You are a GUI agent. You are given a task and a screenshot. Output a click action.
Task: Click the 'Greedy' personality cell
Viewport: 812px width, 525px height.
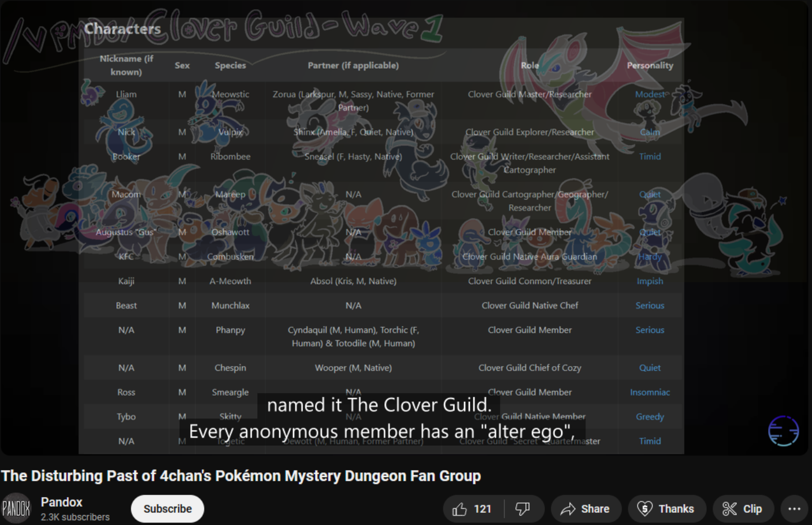click(650, 416)
